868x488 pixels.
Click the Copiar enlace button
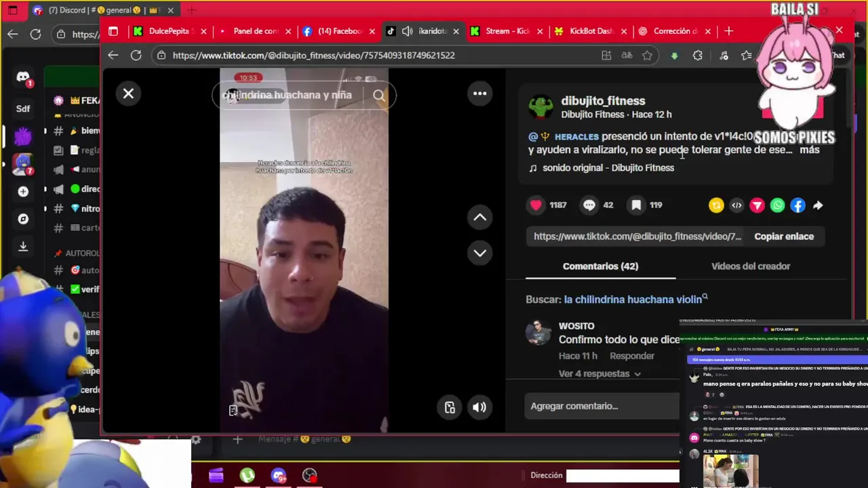784,237
